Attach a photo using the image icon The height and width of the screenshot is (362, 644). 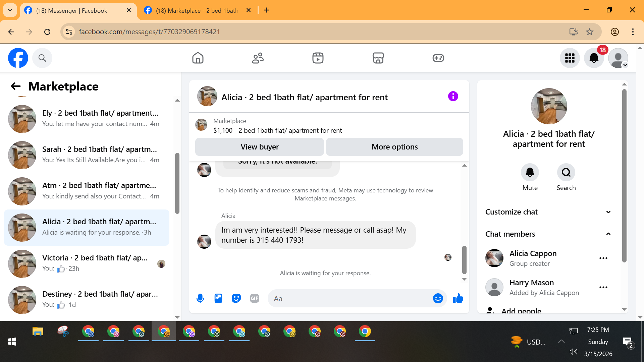tap(218, 298)
